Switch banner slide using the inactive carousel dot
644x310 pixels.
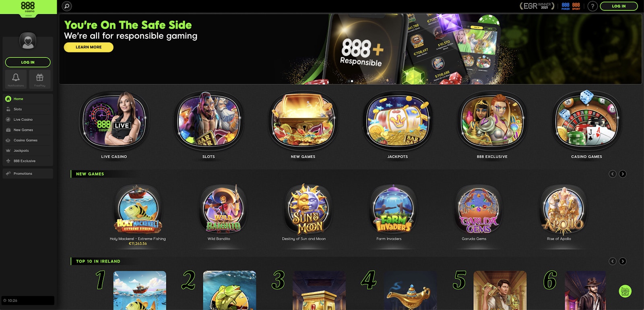click(349, 81)
